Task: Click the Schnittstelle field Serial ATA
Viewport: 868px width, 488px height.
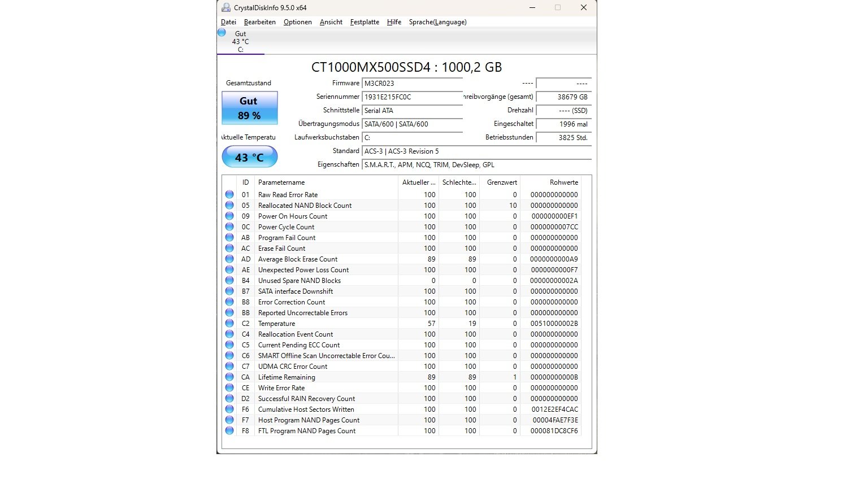Action: pos(412,111)
